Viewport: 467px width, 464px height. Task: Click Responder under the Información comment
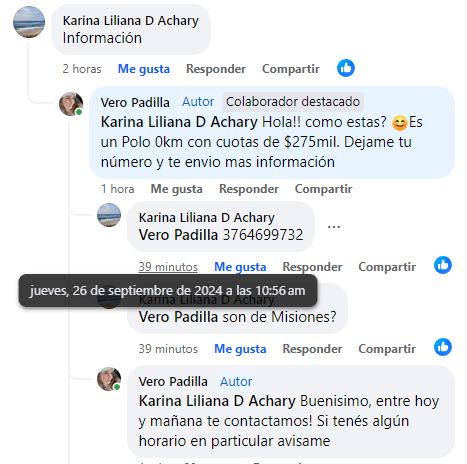point(216,69)
